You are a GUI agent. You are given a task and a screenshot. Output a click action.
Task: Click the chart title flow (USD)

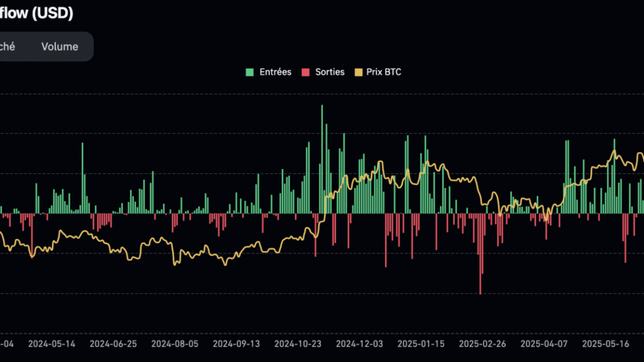click(37, 13)
